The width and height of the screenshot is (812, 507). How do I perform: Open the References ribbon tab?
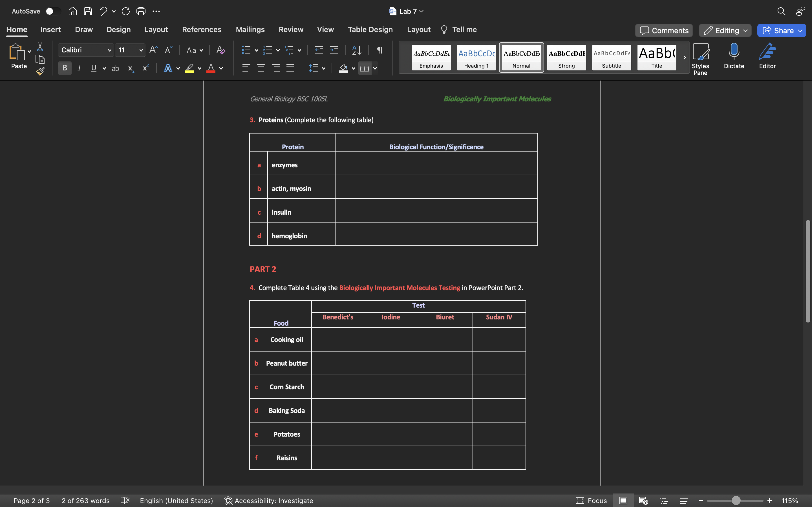pos(202,30)
